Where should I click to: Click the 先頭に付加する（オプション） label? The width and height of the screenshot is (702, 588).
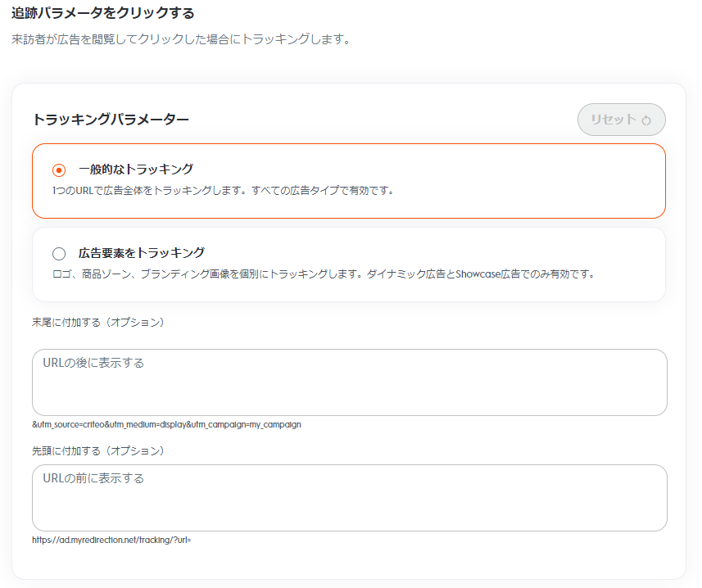pos(98,451)
